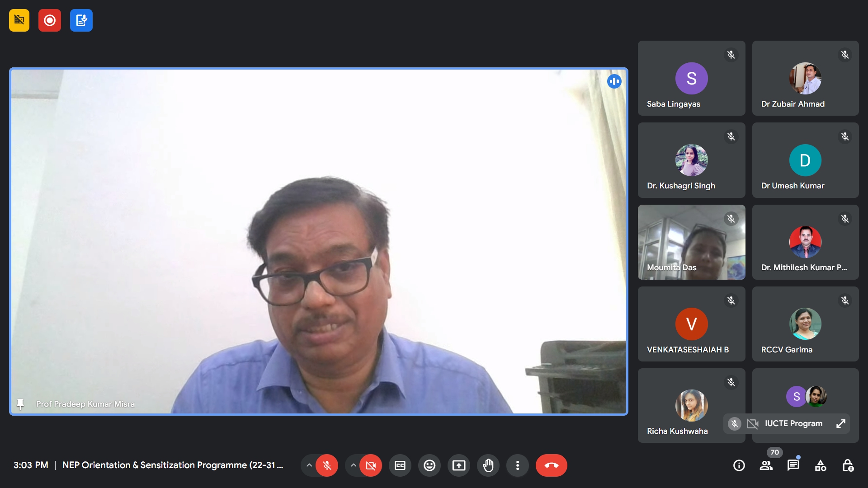Image resolution: width=868 pixels, height=488 pixels.
Task: Raise your hand
Action: click(x=488, y=465)
